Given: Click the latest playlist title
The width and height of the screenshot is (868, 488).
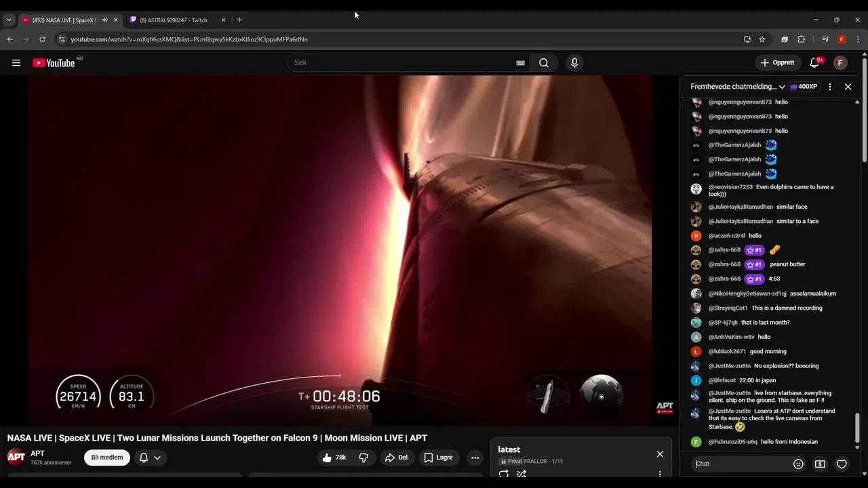Looking at the screenshot, I should 509,450.
